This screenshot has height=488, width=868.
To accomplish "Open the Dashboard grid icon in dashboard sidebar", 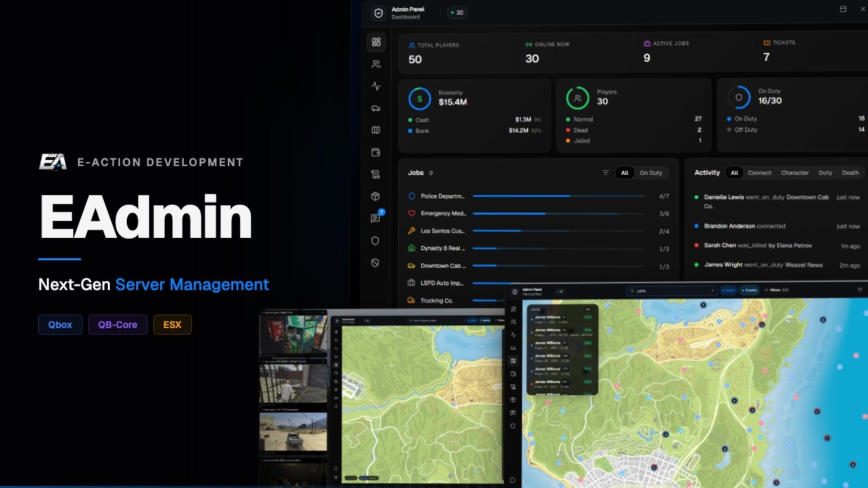I will (376, 42).
